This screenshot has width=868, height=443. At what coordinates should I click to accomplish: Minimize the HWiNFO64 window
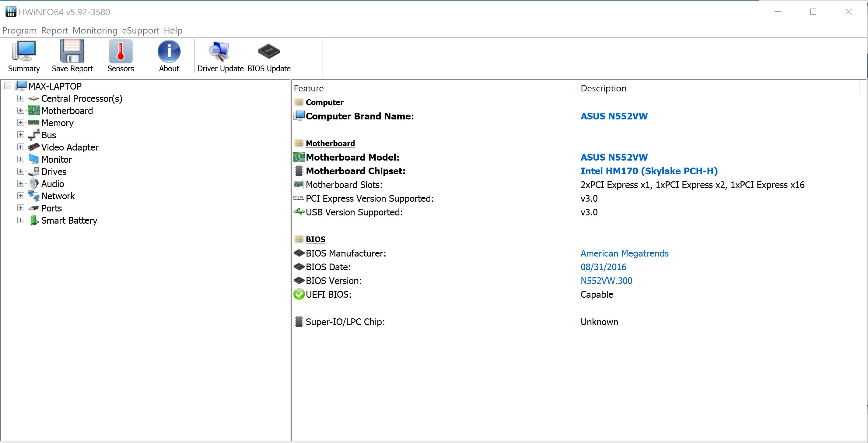pos(778,12)
